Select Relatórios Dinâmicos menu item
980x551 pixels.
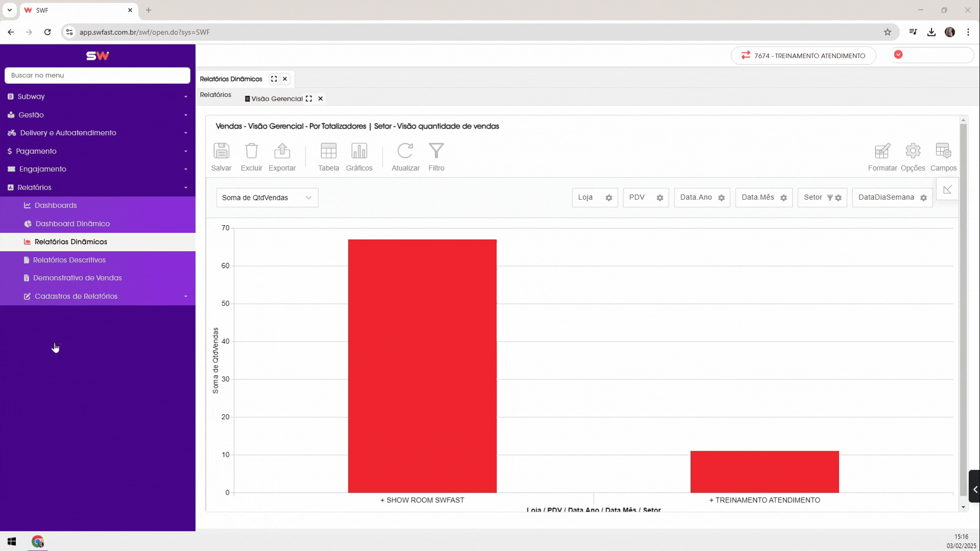pos(98,242)
